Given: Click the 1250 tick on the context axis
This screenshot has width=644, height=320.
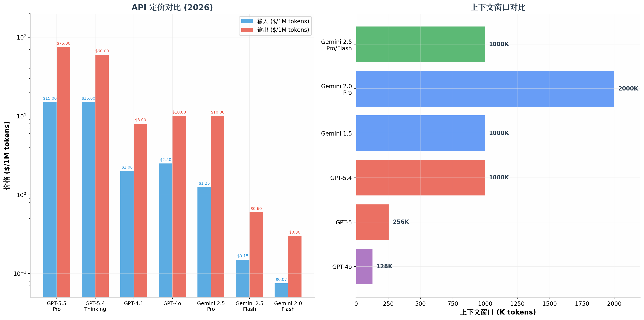Looking at the screenshot, I should 517,304.
